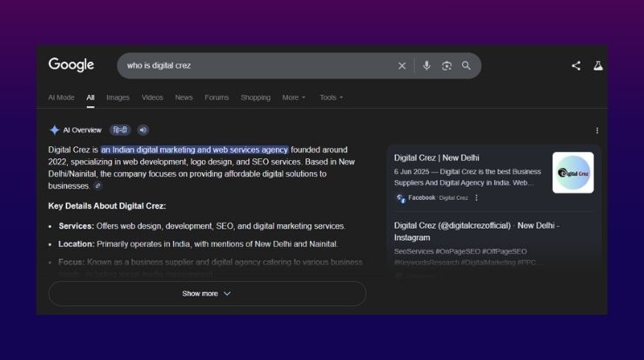Image resolution: width=644 pixels, height=360 pixels.
Task: Open the share icon
Action: (576, 66)
